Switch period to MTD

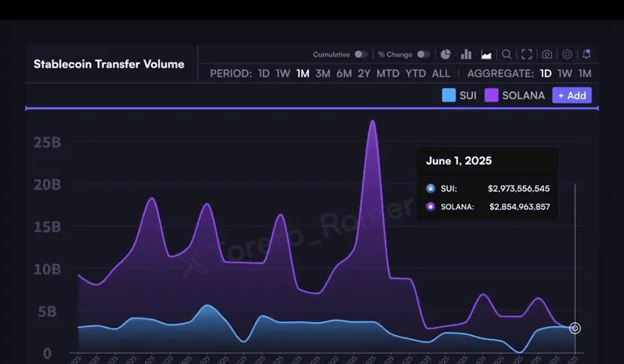(x=388, y=74)
